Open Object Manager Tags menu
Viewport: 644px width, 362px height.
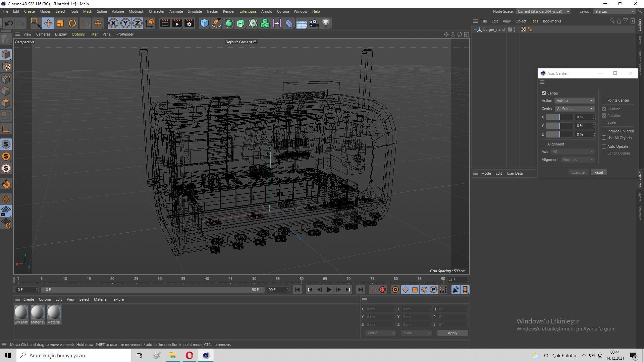pos(534,21)
